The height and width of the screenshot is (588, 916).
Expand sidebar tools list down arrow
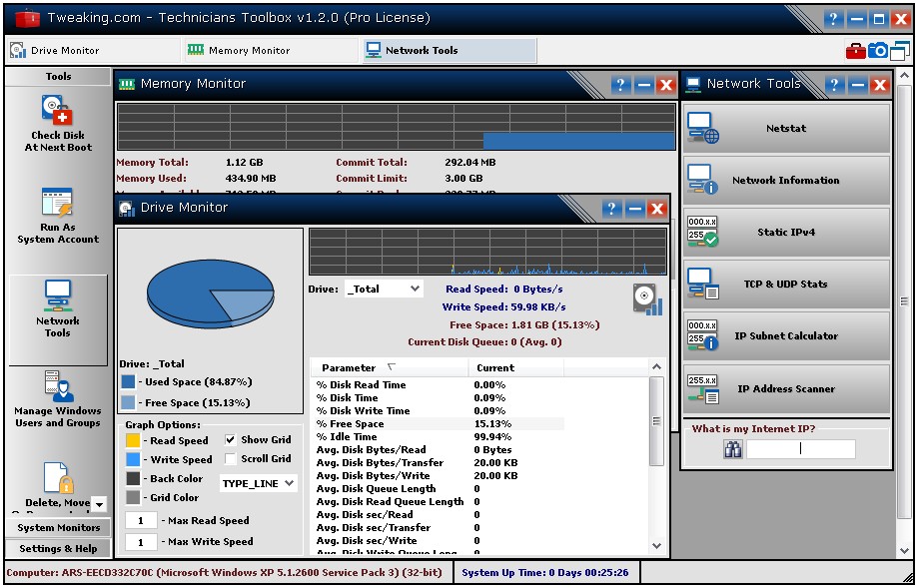tap(99, 504)
